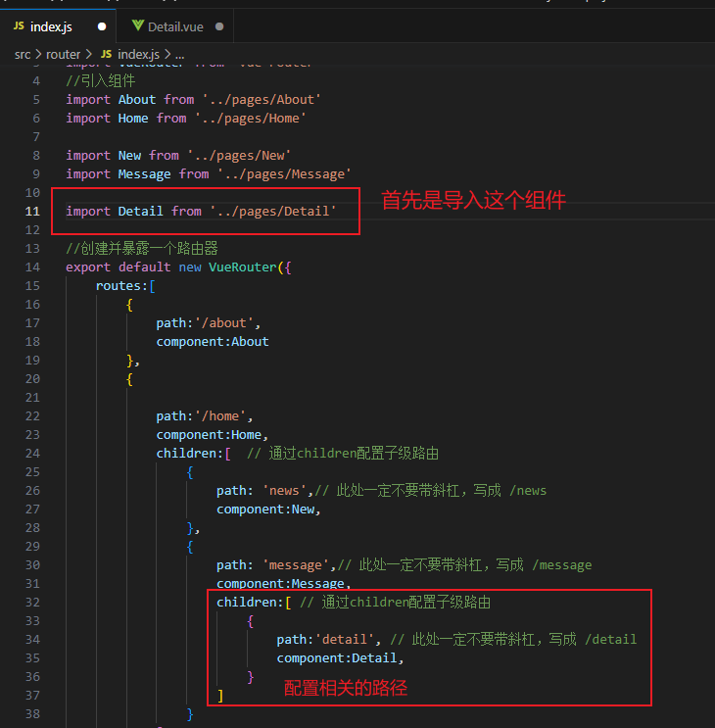
Task: Click the string '../pages/Home'
Action: click(251, 118)
